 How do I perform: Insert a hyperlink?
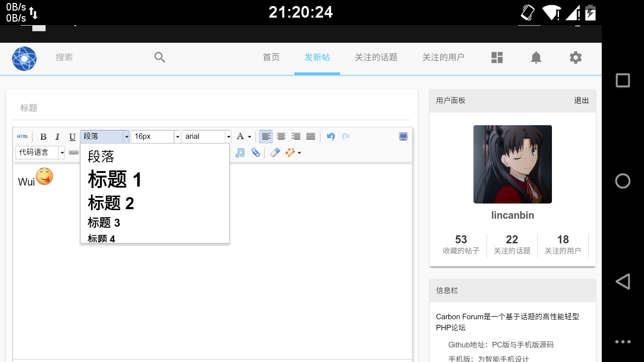click(x=74, y=152)
